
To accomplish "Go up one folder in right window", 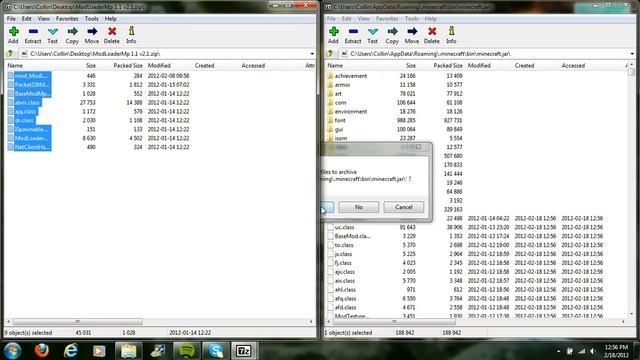I will point(331,53).
